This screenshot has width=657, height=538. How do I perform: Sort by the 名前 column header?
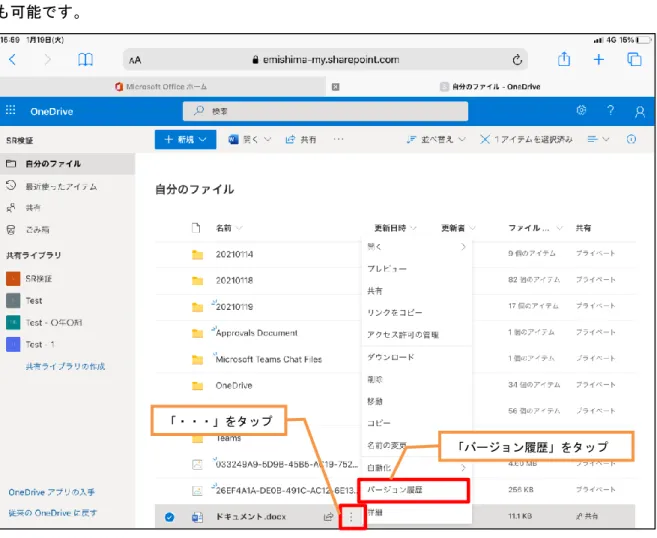pyautogui.click(x=229, y=228)
